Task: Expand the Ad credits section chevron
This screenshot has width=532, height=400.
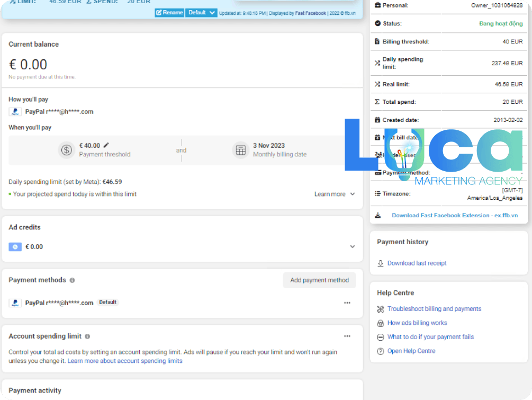Action: [352, 246]
